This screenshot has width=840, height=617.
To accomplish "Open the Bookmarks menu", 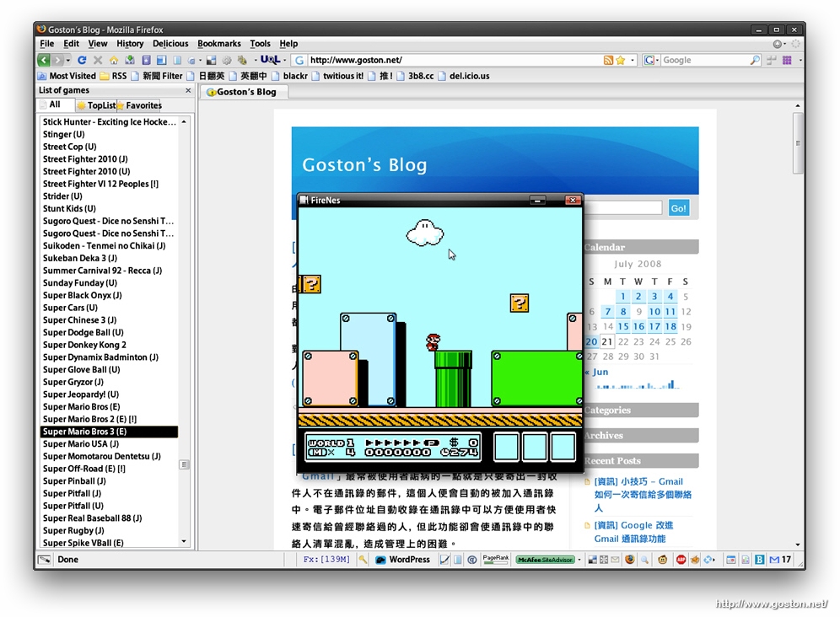I will click(x=218, y=44).
